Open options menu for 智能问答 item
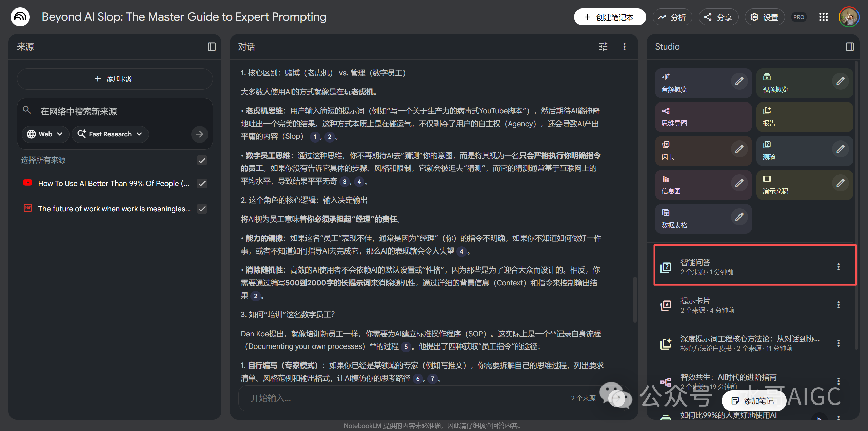 (x=838, y=267)
